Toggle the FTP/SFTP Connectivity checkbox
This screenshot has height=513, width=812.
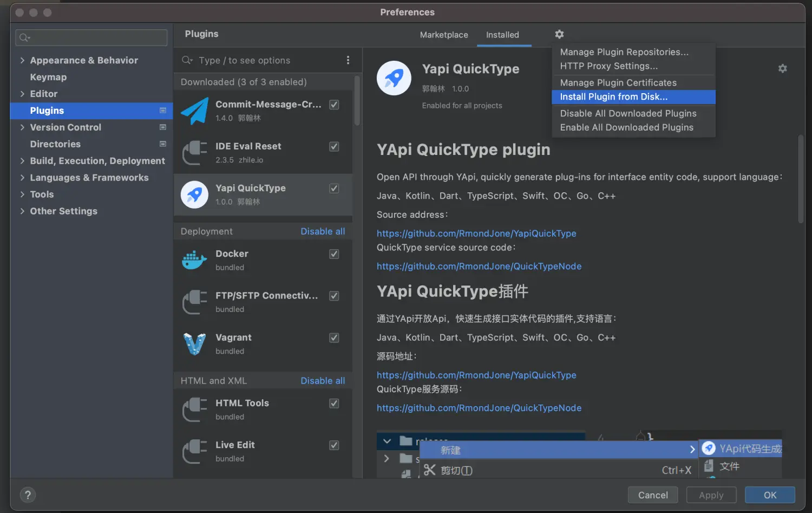pyautogui.click(x=334, y=295)
